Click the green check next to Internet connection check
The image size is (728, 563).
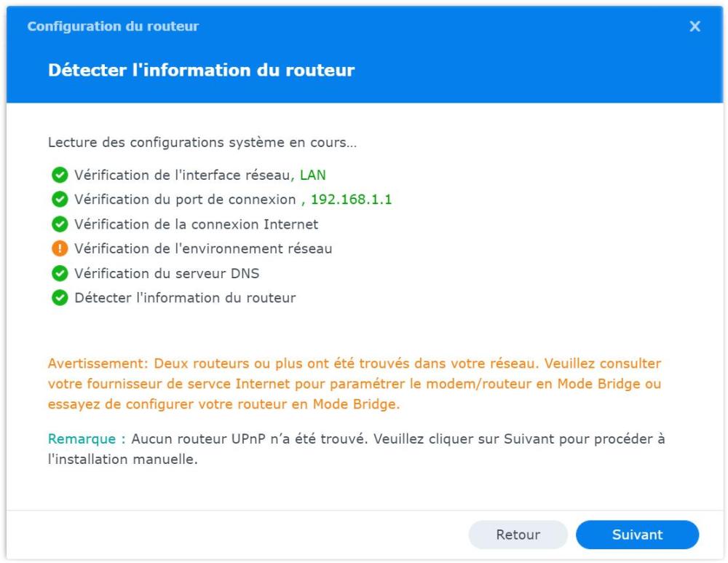[x=60, y=224]
